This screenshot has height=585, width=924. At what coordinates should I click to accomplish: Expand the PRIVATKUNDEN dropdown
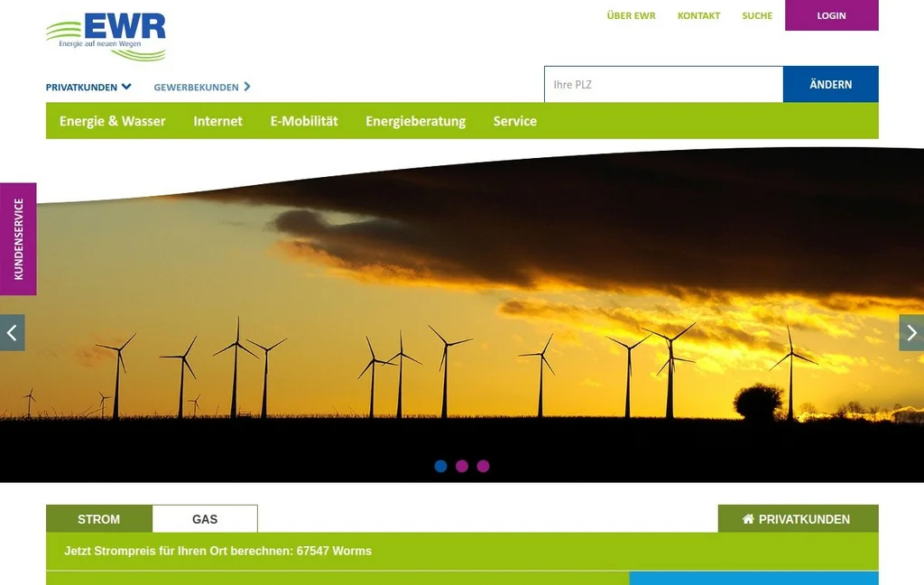tap(88, 86)
